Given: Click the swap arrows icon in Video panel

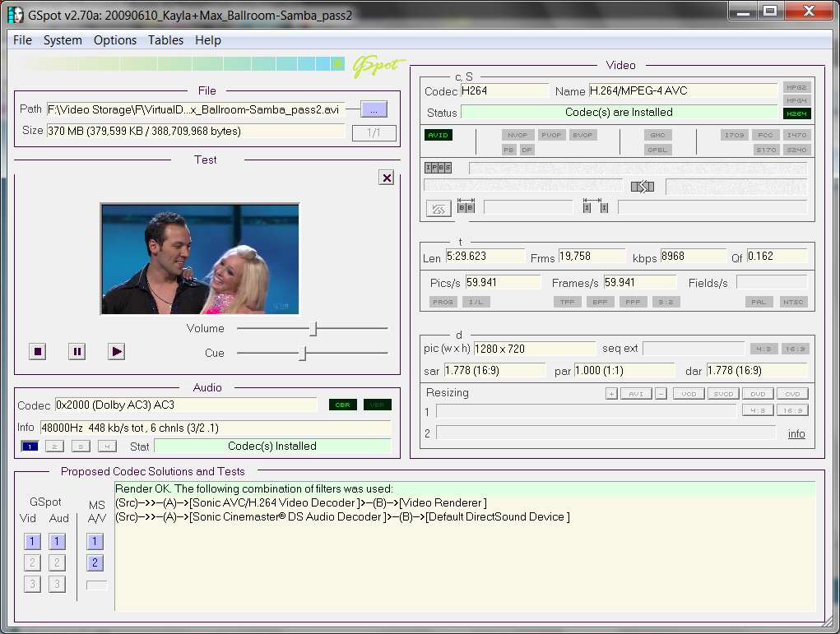Looking at the screenshot, I should (x=643, y=187).
